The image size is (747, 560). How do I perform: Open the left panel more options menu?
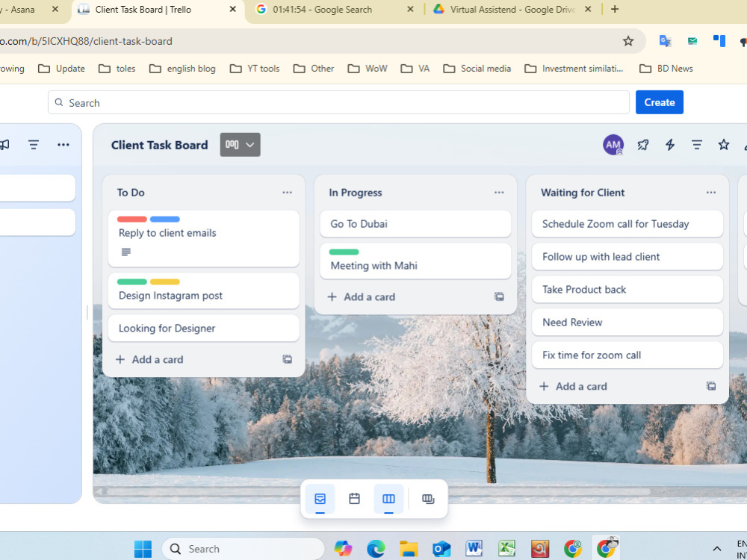click(x=63, y=144)
